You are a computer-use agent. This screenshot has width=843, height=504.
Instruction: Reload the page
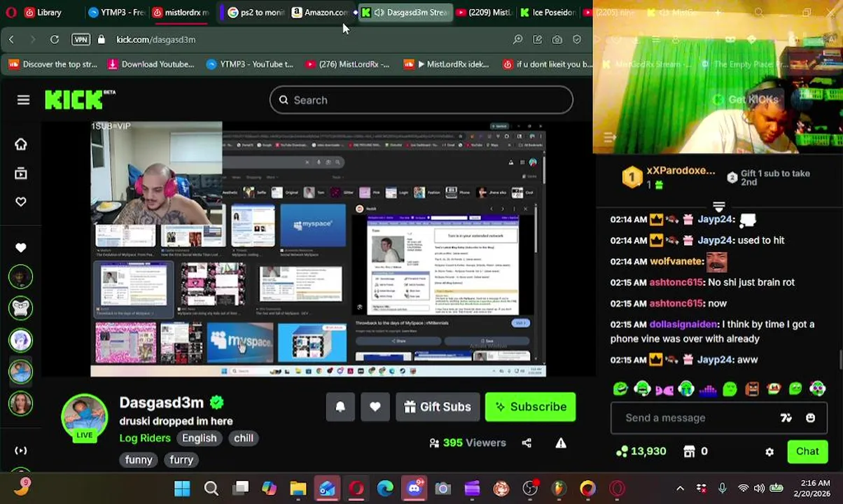click(x=55, y=40)
